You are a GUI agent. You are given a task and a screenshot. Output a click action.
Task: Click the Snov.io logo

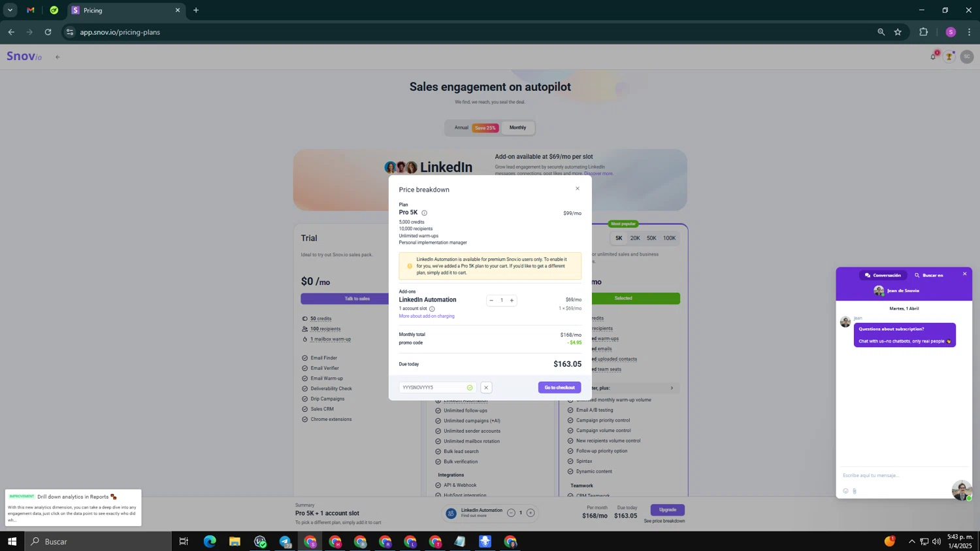[x=24, y=57]
